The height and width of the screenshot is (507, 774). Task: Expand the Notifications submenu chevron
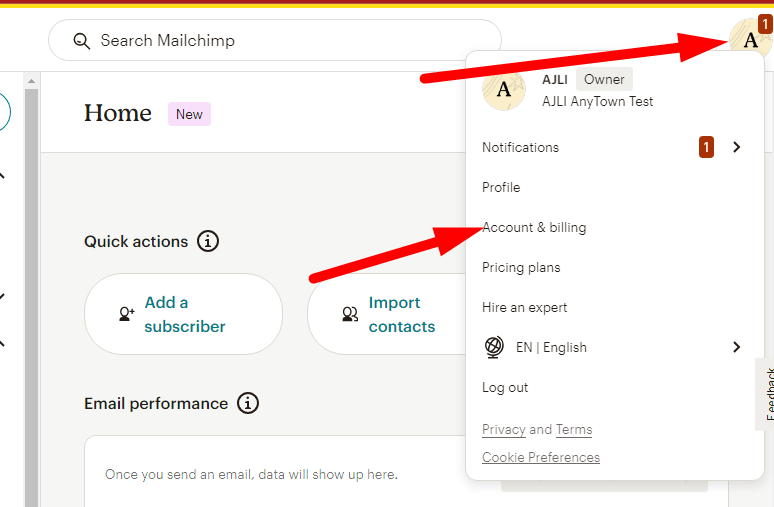coord(736,147)
